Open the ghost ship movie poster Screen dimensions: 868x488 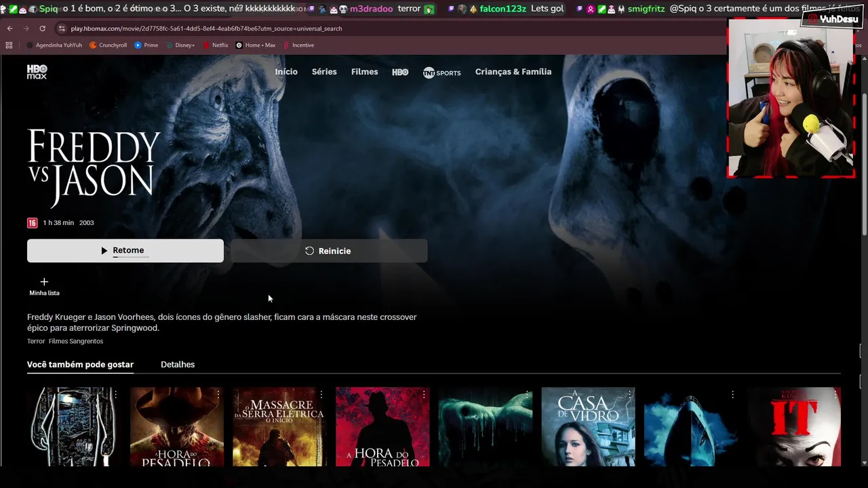click(x=691, y=427)
